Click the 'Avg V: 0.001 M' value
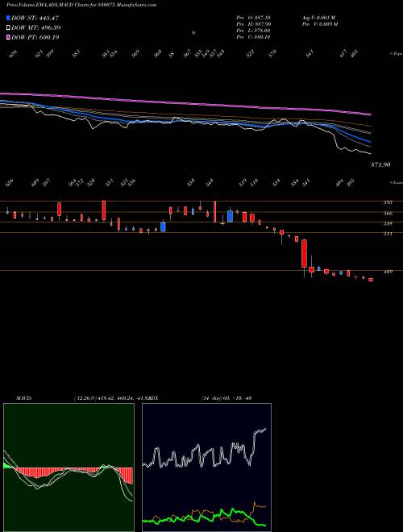The height and width of the screenshot is (532, 403). point(318,18)
